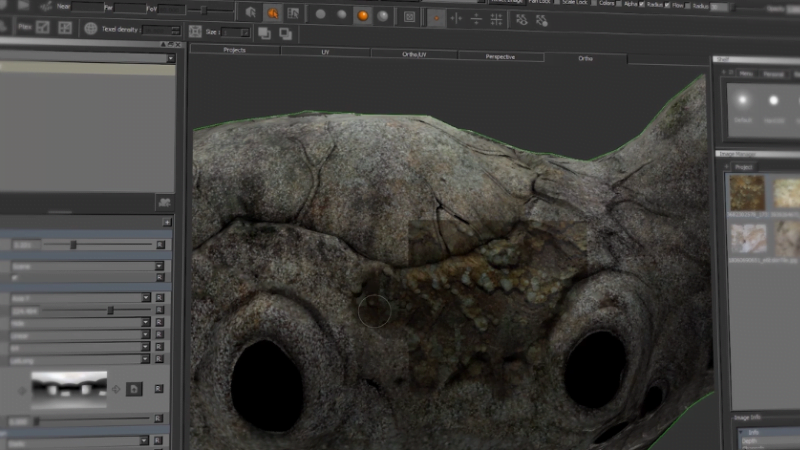Expand the dropdown at top of left panel

(171, 59)
